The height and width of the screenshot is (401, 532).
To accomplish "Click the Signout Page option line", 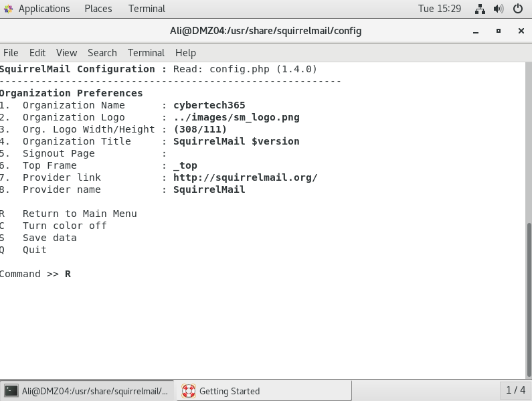I will [83, 153].
